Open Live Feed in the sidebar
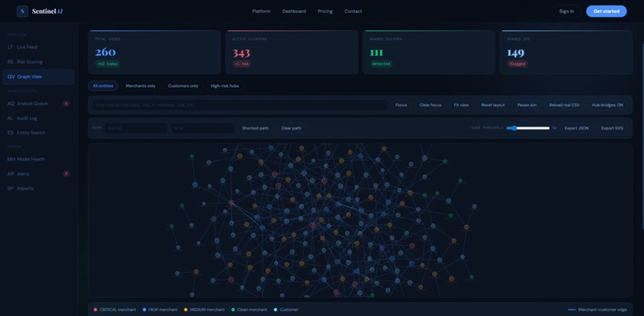 [x=38, y=47]
